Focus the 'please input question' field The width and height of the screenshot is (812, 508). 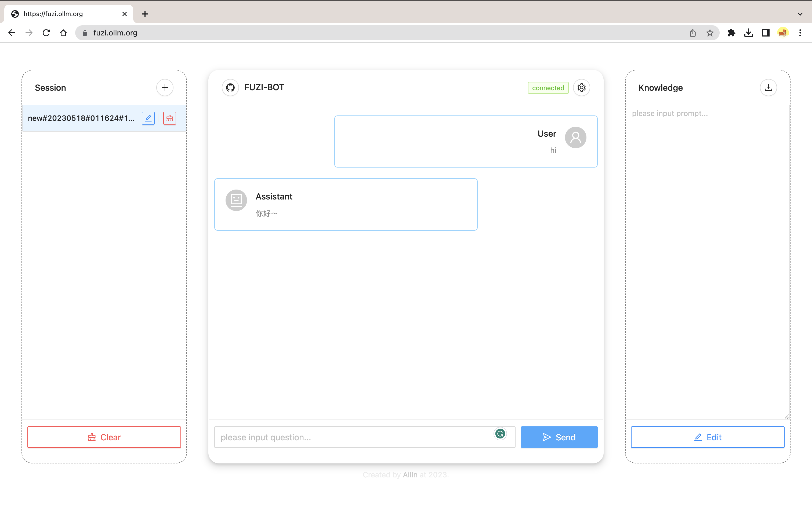click(x=353, y=437)
